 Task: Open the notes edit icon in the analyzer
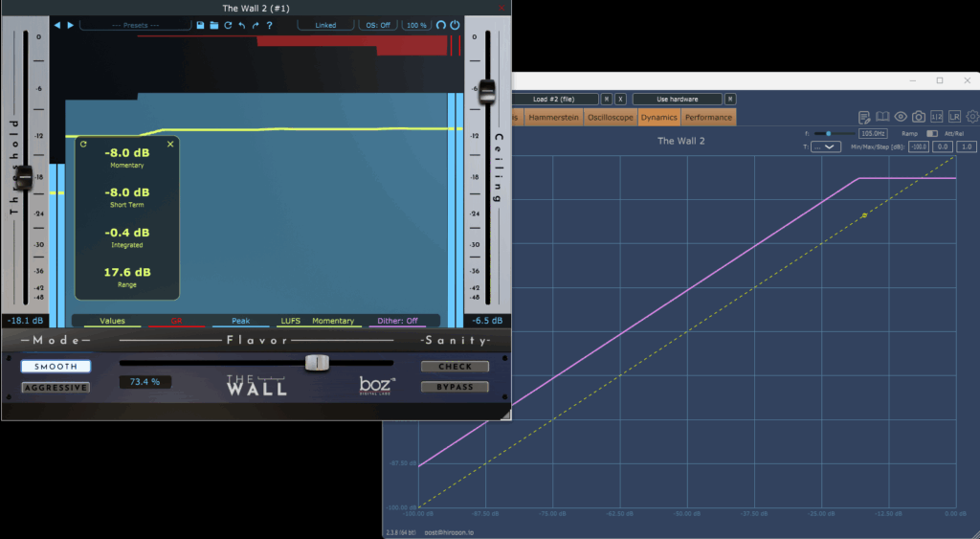(864, 117)
